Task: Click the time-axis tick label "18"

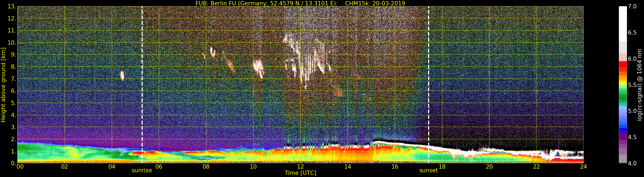Action: point(442,167)
